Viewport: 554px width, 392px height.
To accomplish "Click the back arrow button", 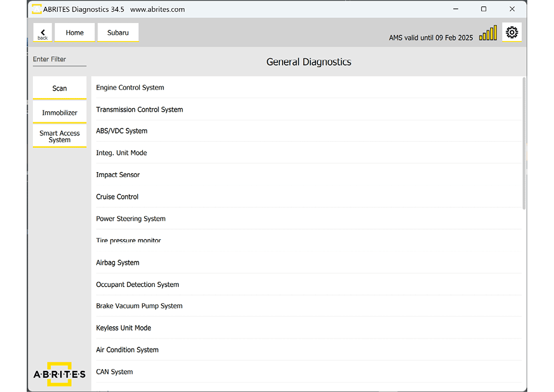I will pyautogui.click(x=42, y=33).
